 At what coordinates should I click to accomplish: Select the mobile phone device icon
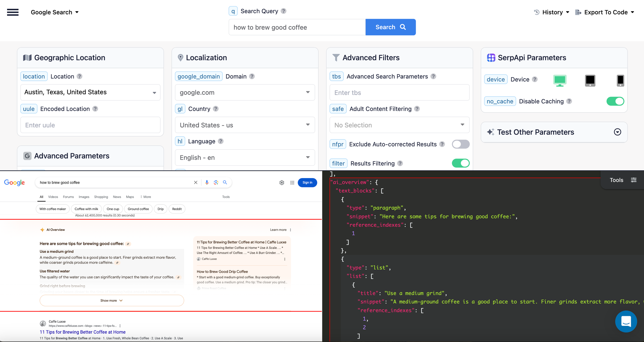(x=620, y=81)
